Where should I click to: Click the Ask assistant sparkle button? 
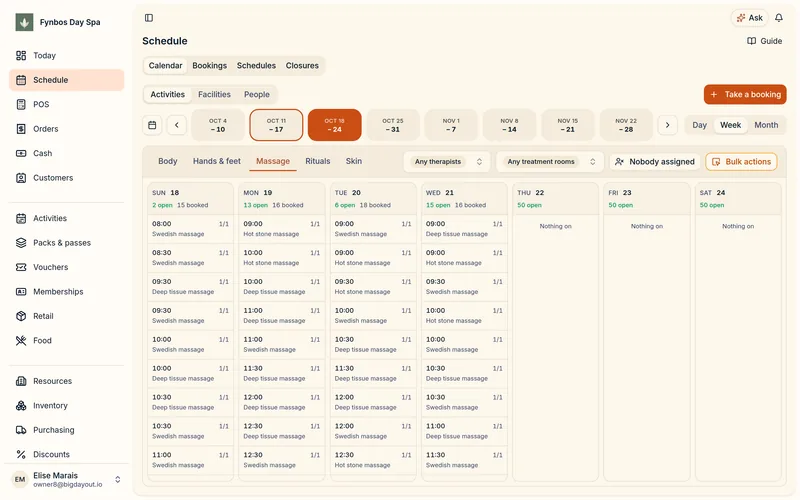pos(749,18)
